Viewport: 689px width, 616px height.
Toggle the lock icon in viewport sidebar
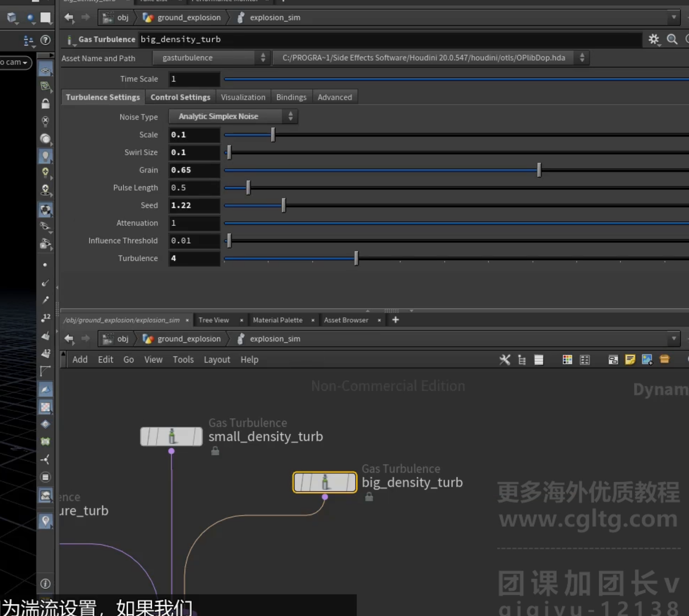coord(45,104)
